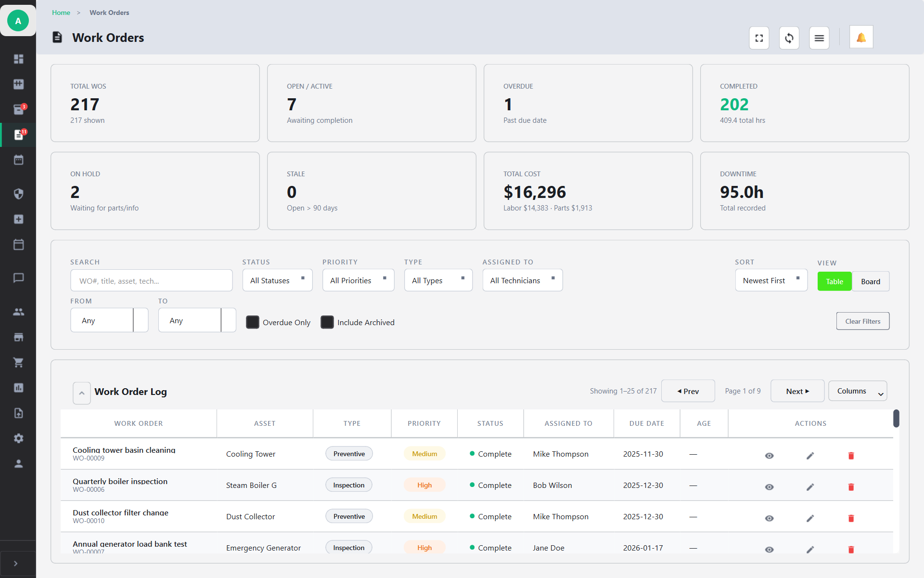This screenshot has height=578, width=924.
Task: Open the Newest First sort dropdown
Action: [x=771, y=280]
